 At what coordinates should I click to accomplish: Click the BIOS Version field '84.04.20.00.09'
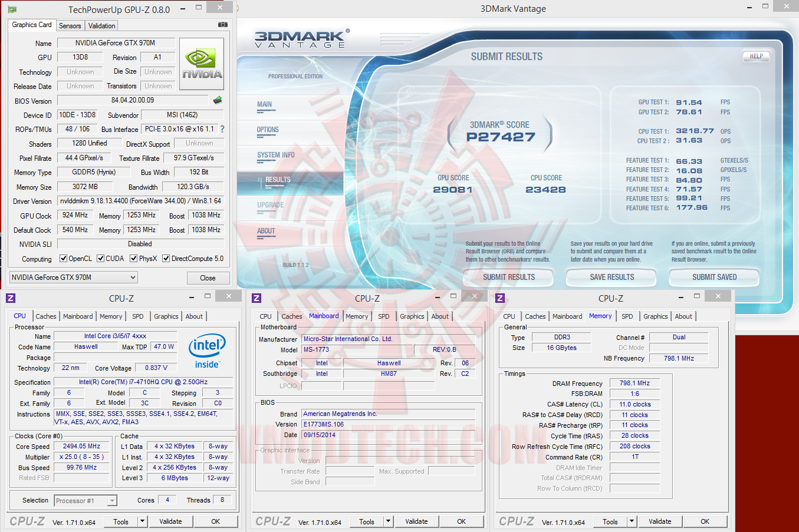[133, 100]
